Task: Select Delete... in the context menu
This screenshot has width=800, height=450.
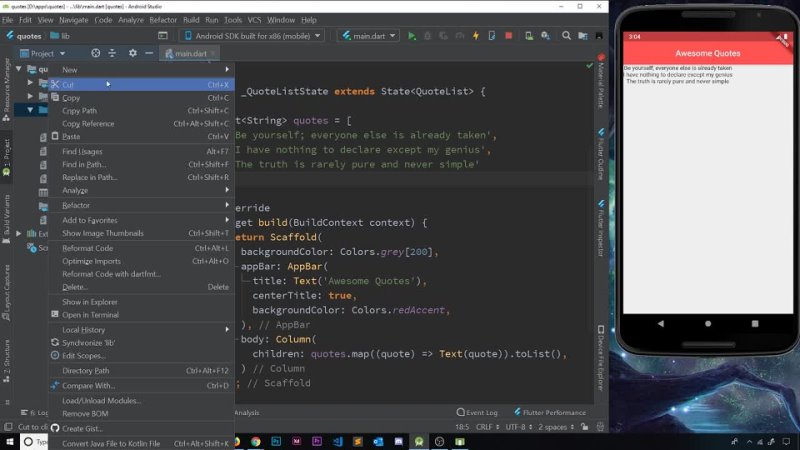Action: (141, 287)
